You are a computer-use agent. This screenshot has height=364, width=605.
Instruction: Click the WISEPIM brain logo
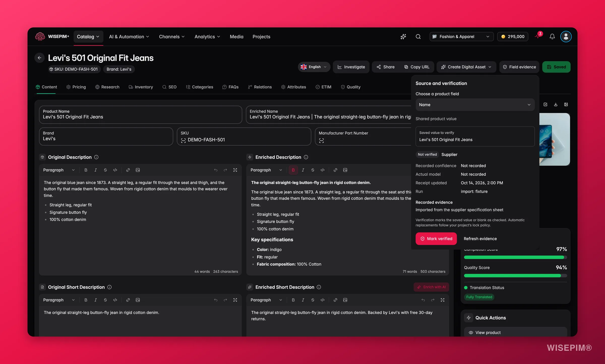[40, 37]
